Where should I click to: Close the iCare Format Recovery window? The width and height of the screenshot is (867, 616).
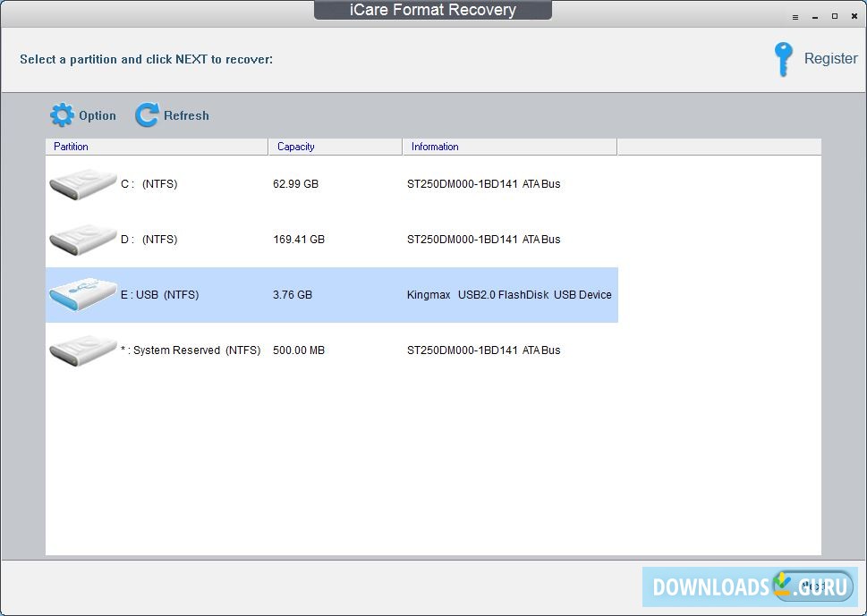tap(854, 17)
